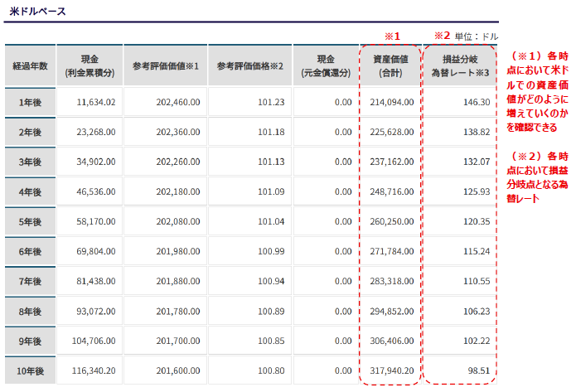Click the cash value 23,268.00
576x392 pixels.
point(96,132)
